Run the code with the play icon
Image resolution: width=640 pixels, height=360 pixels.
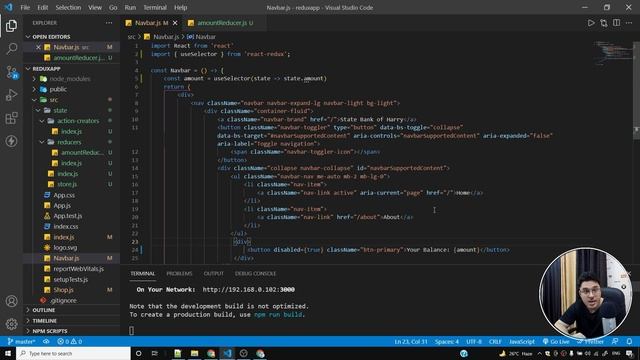pyautogui.click(x=591, y=23)
